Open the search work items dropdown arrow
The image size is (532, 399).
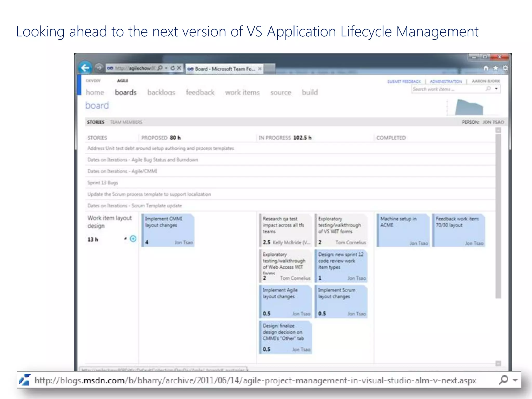[x=496, y=89]
